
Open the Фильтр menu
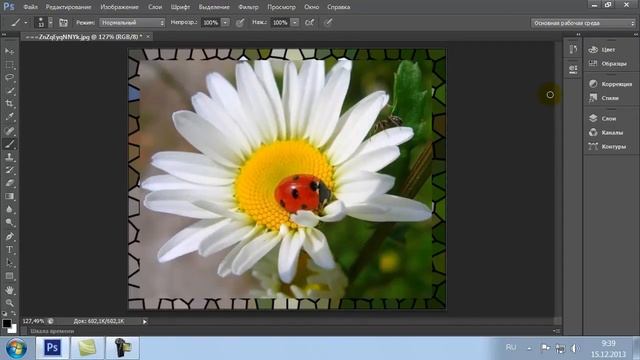(x=248, y=7)
